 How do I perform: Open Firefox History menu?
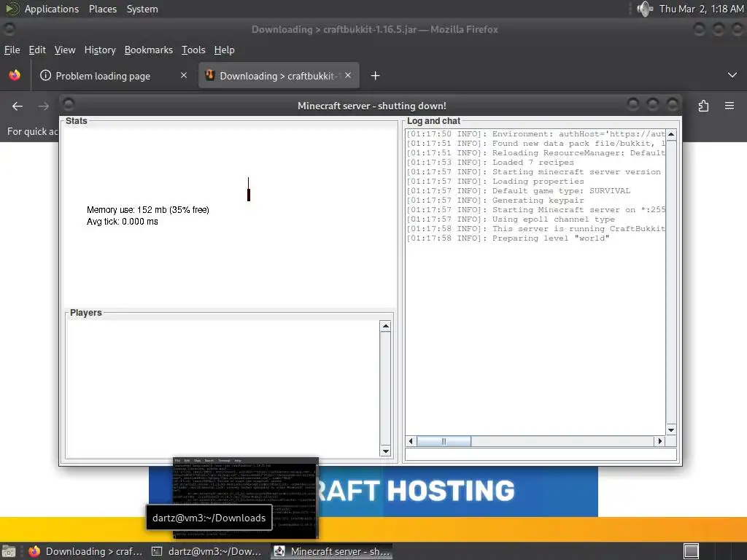click(100, 50)
